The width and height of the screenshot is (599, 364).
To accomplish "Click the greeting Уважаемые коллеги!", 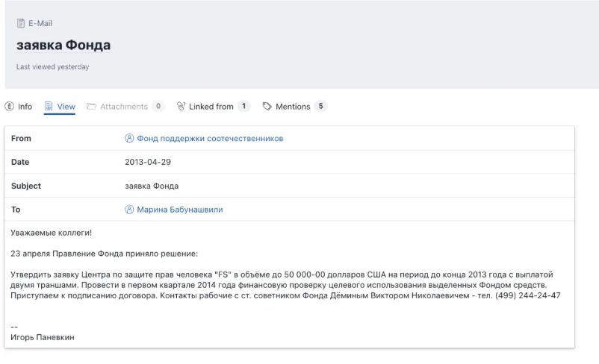I will pyautogui.click(x=52, y=233).
